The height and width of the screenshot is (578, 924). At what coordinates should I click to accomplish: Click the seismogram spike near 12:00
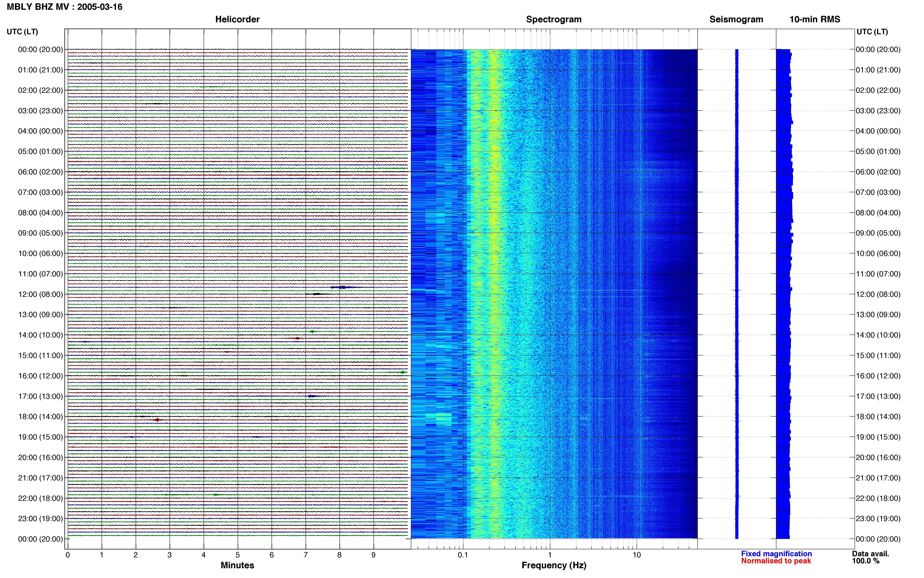point(737,290)
